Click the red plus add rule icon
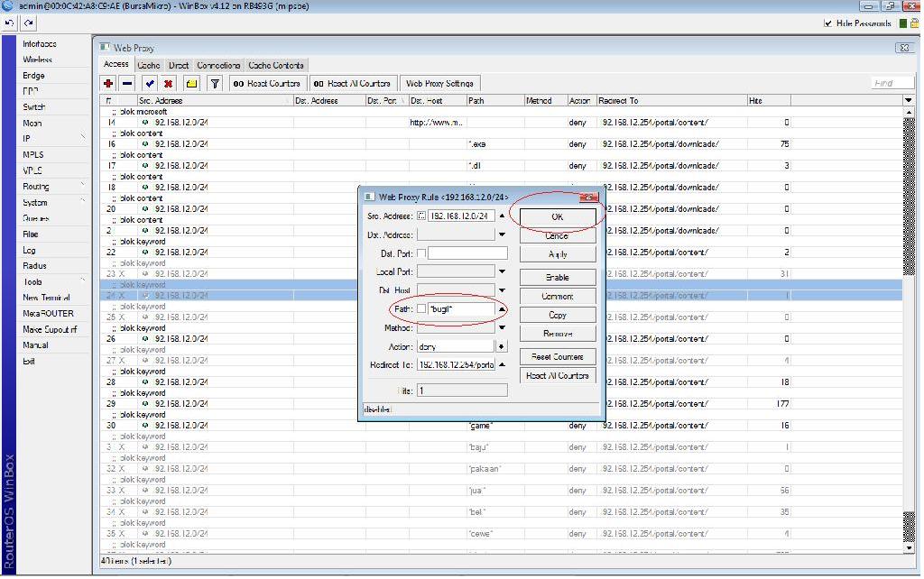This screenshot has width=924, height=579. pos(109,83)
